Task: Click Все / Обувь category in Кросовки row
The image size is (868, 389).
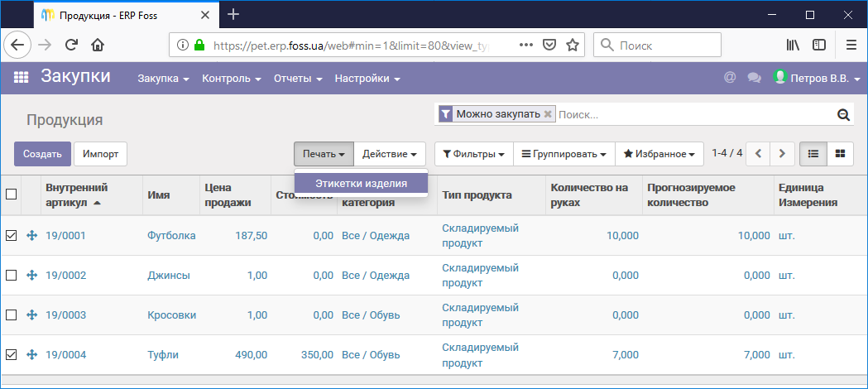Action: (x=371, y=315)
